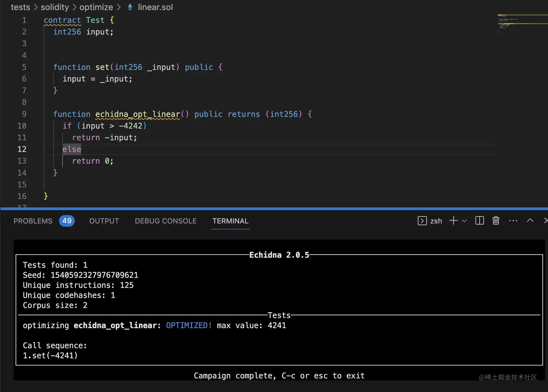This screenshot has width=548, height=392.
Task: Open the tests breadcrumb folder
Action: (x=20, y=7)
